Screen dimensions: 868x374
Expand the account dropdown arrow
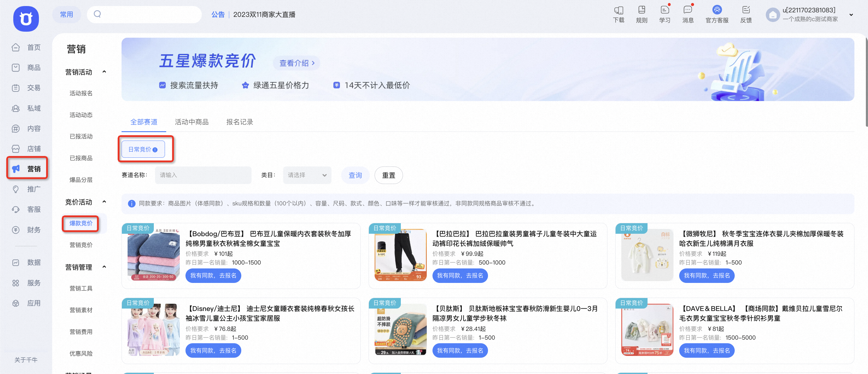click(x=851, y=15)
